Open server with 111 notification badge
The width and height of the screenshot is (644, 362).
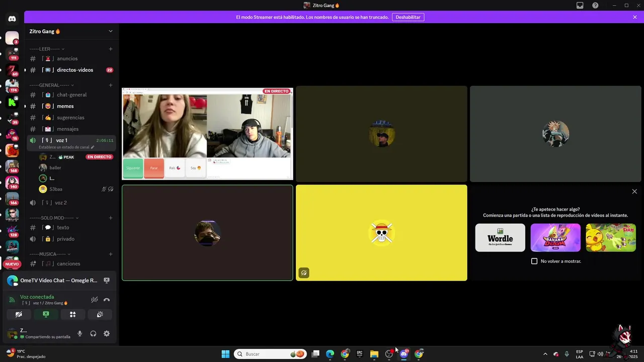point(12,53)
